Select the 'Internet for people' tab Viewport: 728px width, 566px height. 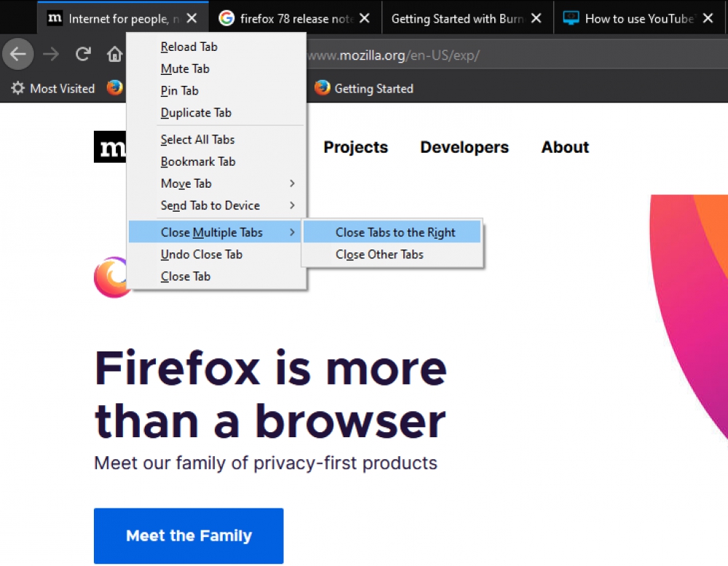(x=123, y=18)
